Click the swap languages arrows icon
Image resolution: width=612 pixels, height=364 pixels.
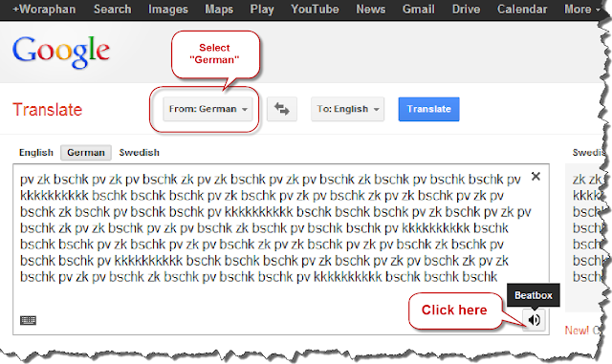point(282,109)
